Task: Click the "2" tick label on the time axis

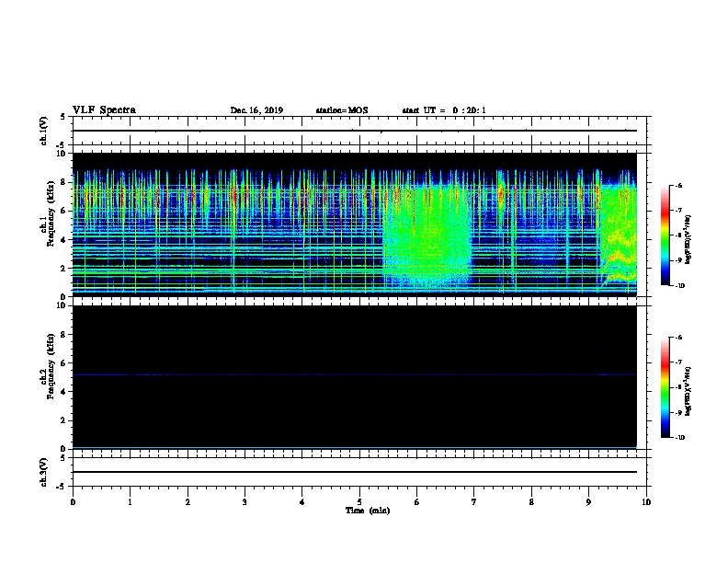Action: [x=188, y=501]
